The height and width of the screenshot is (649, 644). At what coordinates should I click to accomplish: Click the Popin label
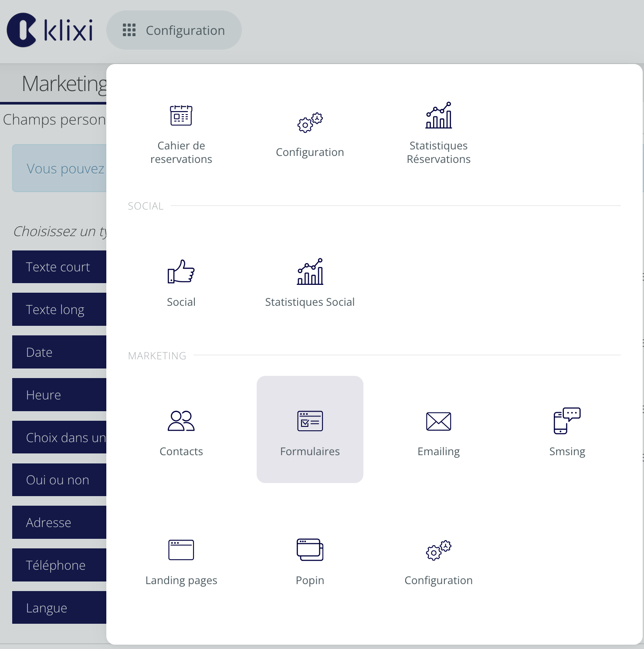(x=310, y=581)
